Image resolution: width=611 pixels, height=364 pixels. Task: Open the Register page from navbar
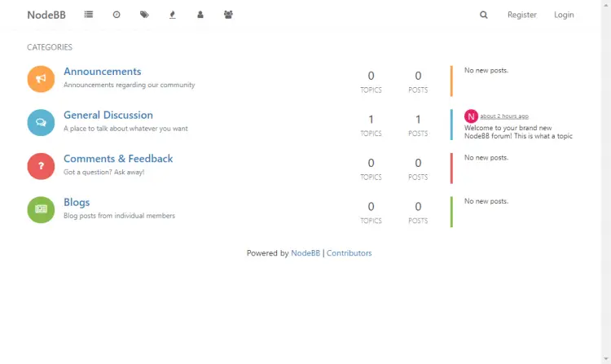click(521, 15)
